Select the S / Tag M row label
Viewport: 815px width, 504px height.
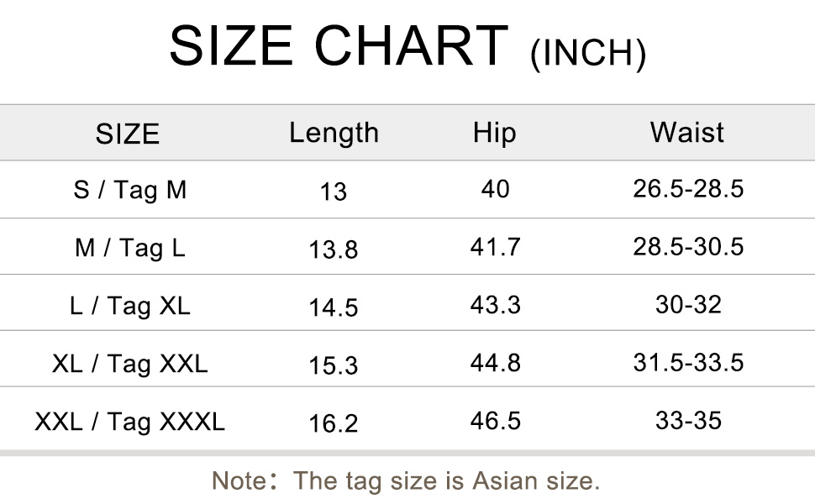(129, 190)
